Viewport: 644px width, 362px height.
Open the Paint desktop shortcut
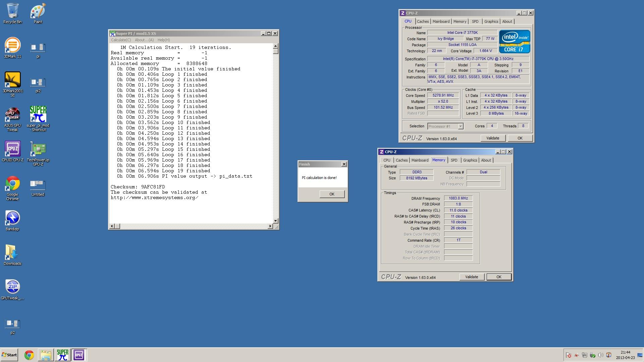coord(38,13)
